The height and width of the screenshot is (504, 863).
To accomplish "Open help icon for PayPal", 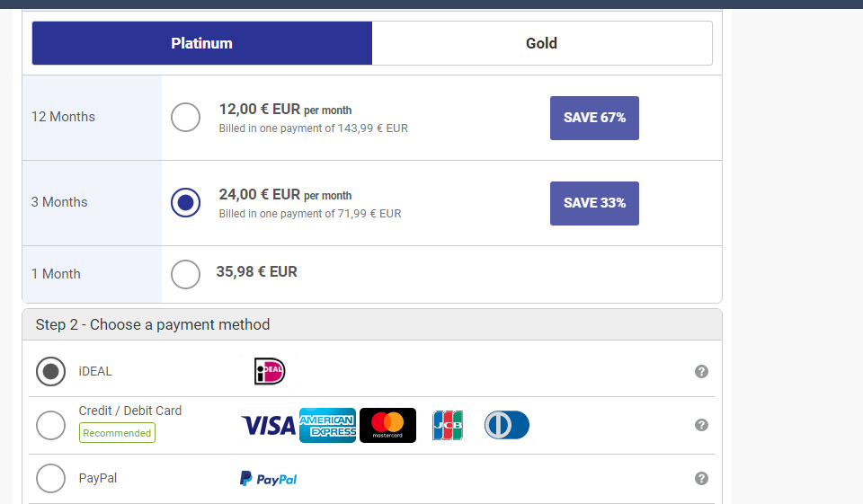I will coord(702,479).
